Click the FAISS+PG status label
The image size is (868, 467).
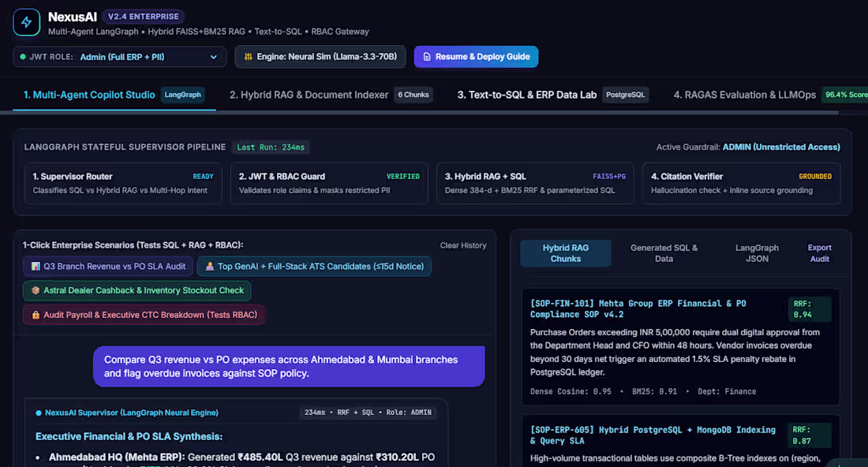coord(609,177)
